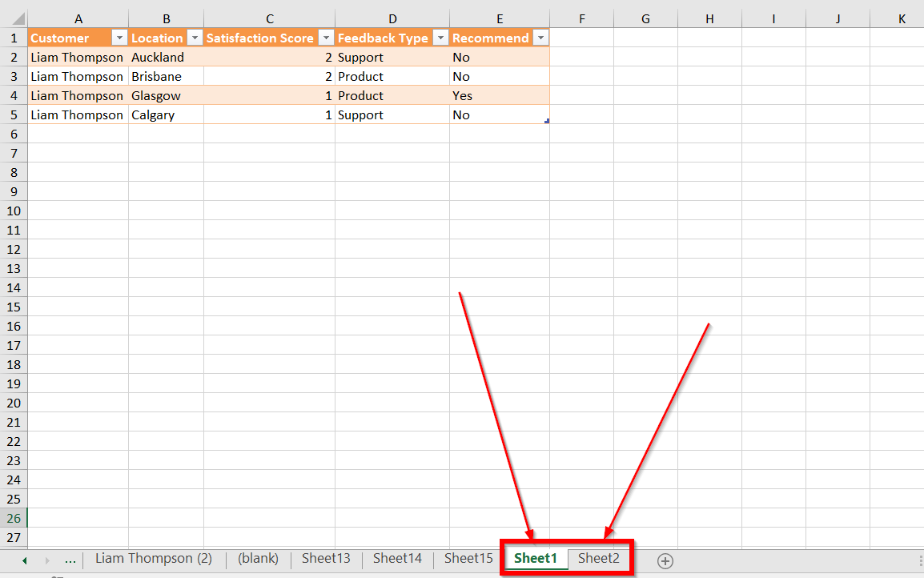Select column H header

click(x=710, y=19)
